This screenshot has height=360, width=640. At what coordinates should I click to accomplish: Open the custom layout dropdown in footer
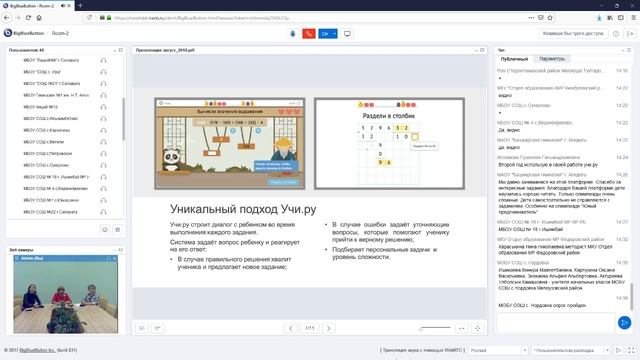coord(571,350)
